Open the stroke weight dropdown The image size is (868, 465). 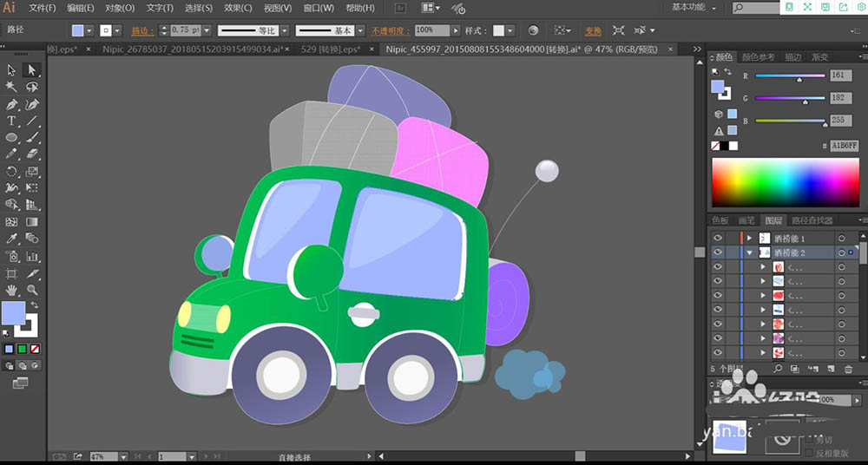click(207, 30)
